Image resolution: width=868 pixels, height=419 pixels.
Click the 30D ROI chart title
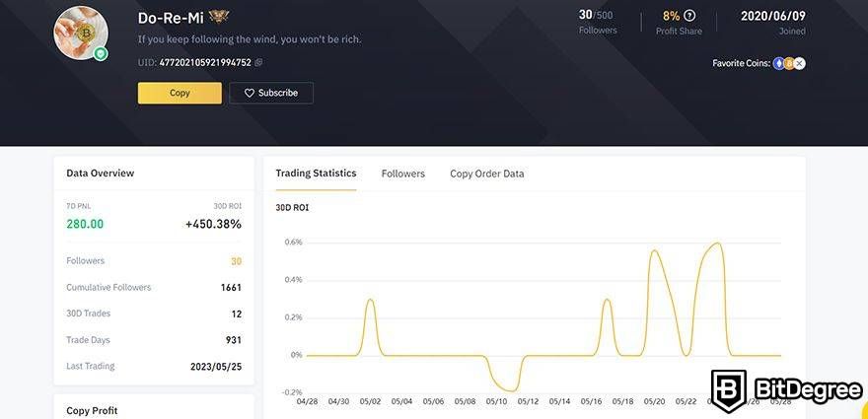[292, 208]
